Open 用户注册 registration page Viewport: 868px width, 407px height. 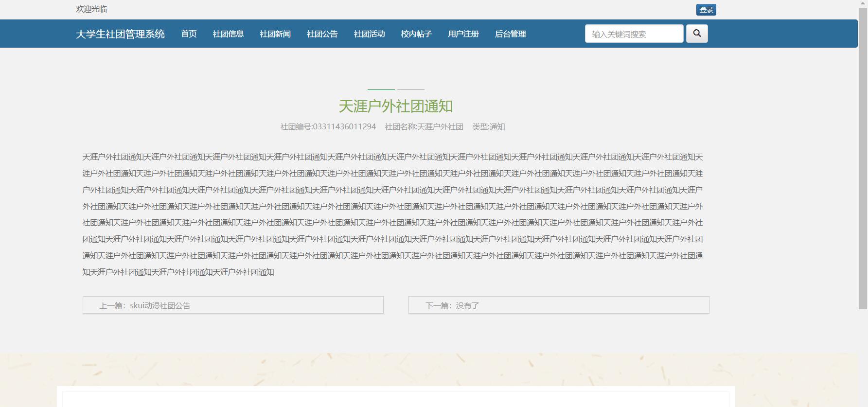[x=463, y=34]
